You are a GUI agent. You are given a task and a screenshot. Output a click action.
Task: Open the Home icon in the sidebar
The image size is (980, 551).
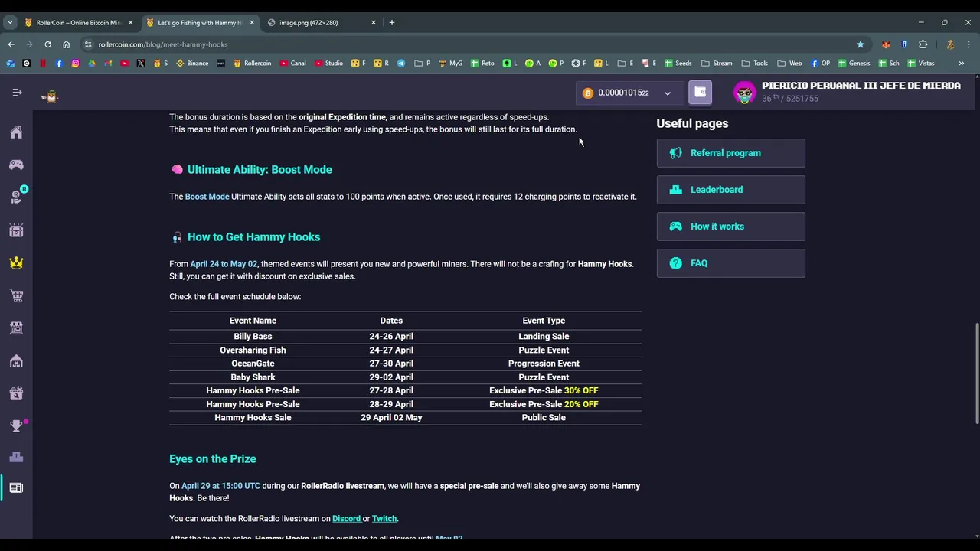(16, 132)
